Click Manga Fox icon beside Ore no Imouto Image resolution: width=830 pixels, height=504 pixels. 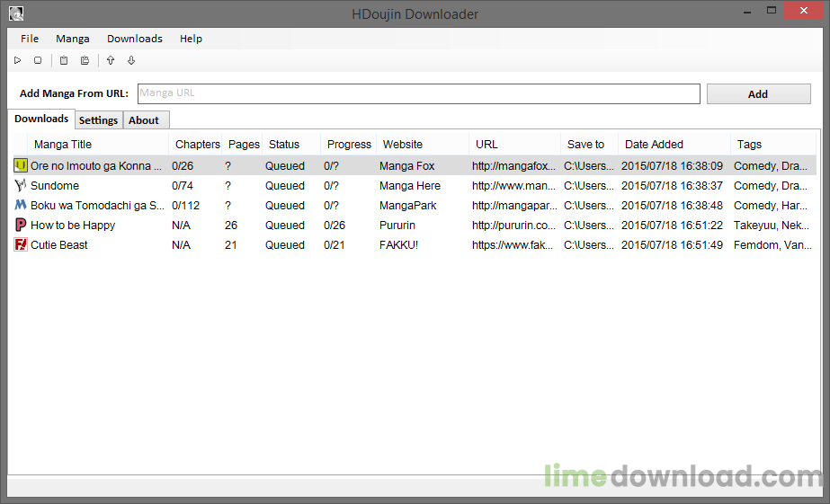click(x=20, y=165)
